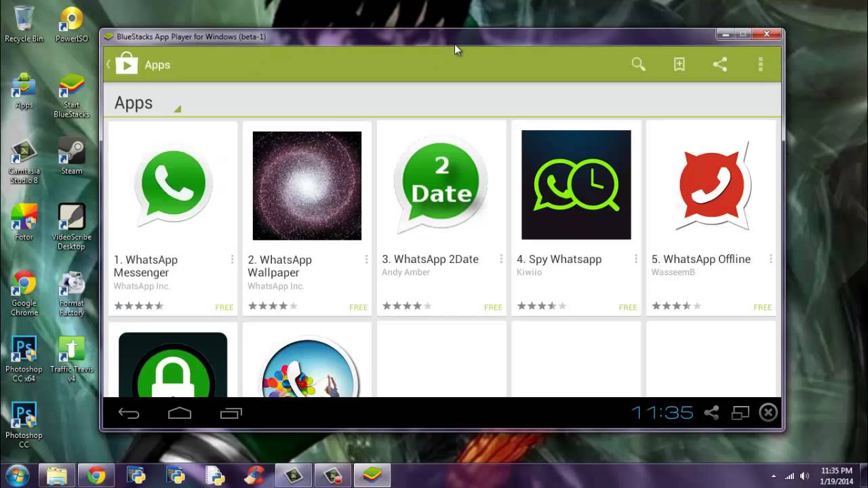The height and width of the screenshot is (488, 868).
Task: Open Format Factory desktop shortcut
Action: click(71, 293)
